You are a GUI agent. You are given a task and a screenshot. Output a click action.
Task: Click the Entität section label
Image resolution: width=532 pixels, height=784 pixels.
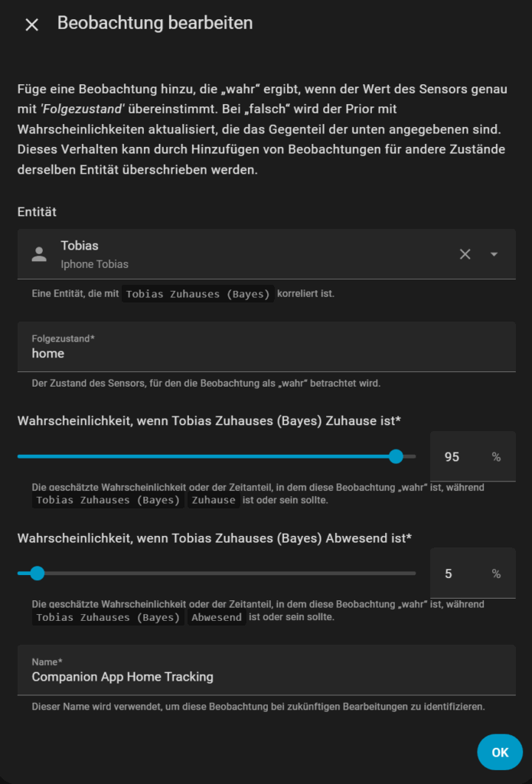[37, 211]
